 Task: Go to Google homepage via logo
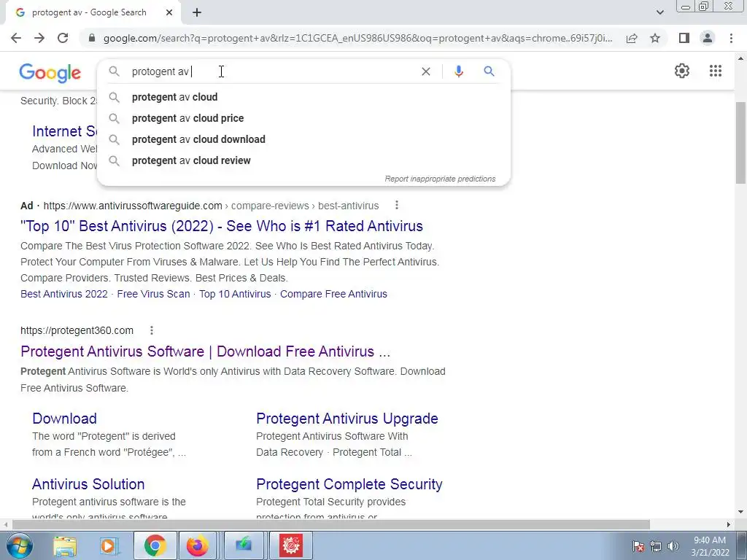(50, 73)
